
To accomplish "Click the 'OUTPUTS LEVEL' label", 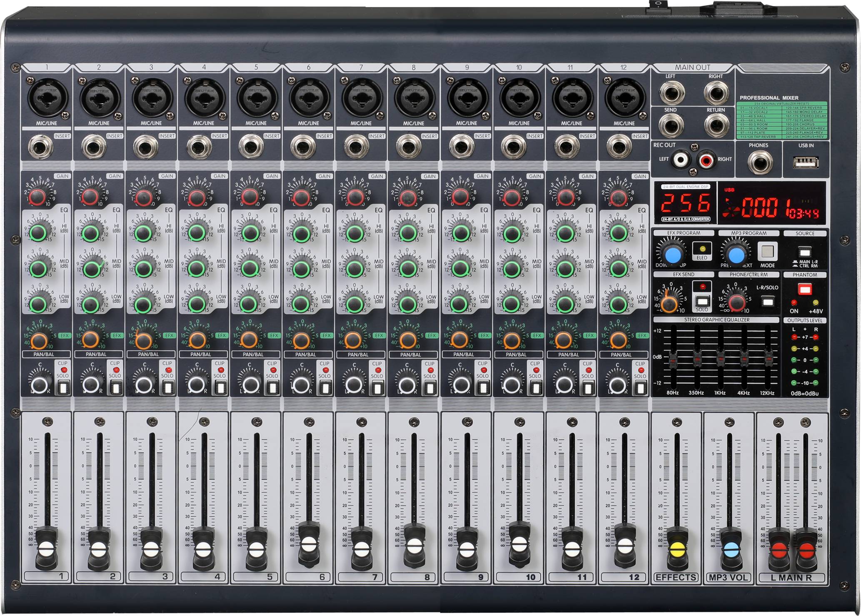I will click(805, 320).
